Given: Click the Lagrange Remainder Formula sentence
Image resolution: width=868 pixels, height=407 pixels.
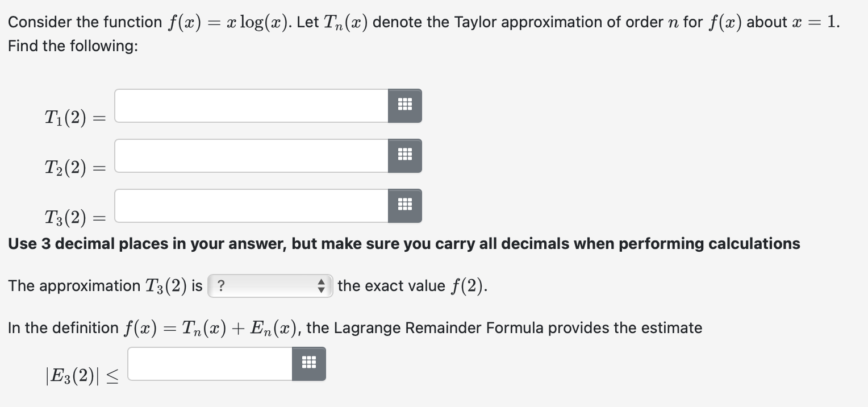Looking at the screenshot, I should tap(355, 327).
